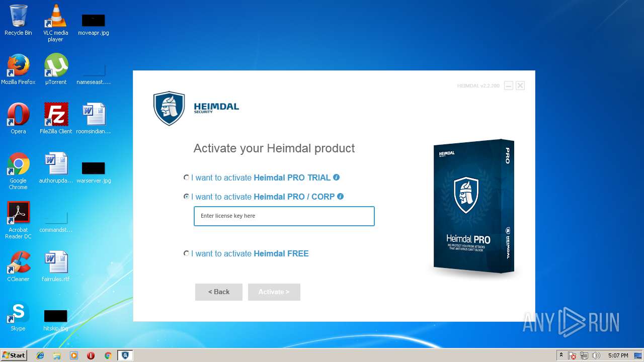Select the Heimdal PRO / CORP radio option

(187, 197)
